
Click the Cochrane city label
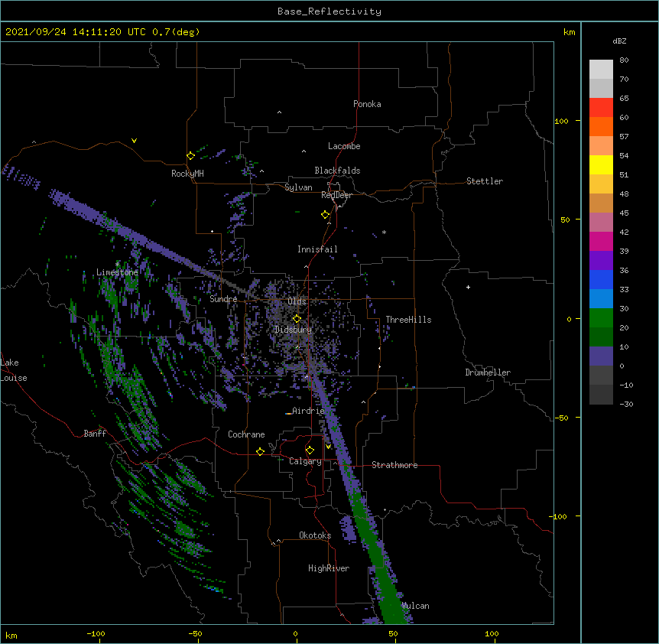pos(246,434)
